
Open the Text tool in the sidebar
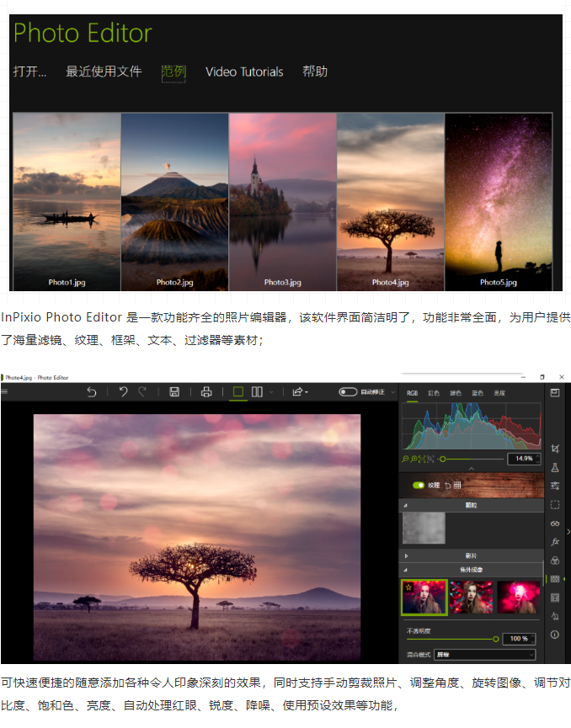[x=555, y=616]
